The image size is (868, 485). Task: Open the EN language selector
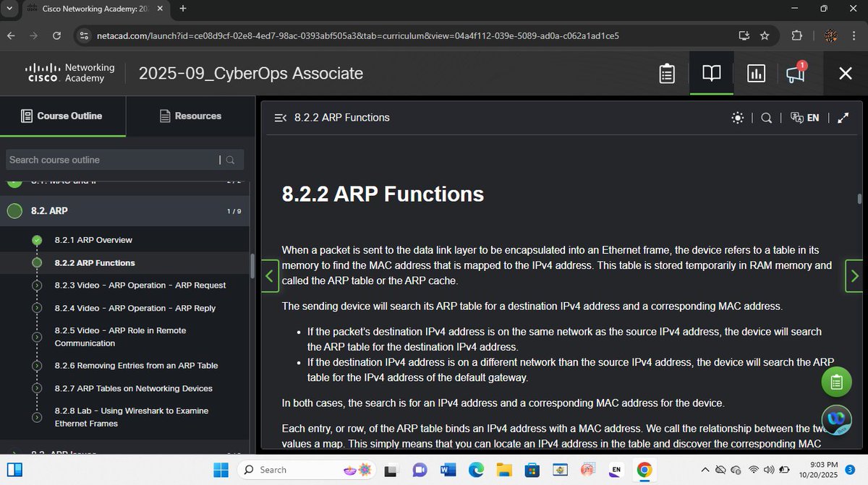(x=805, y=118)
